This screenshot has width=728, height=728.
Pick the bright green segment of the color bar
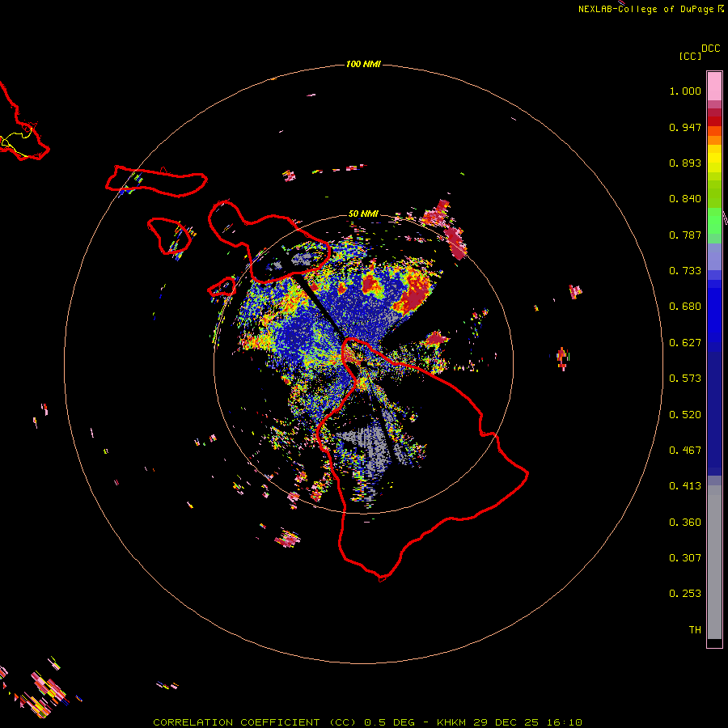tap(714, 221)
